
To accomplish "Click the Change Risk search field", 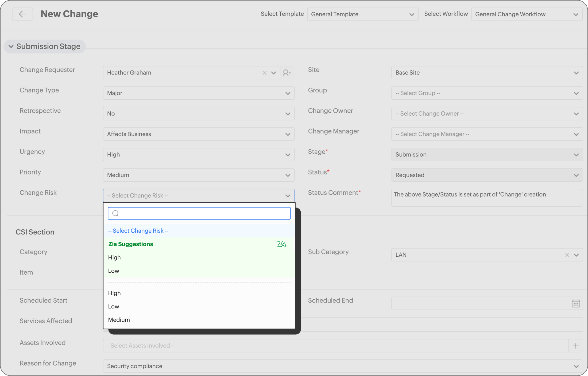I will (x=203, y=213).
